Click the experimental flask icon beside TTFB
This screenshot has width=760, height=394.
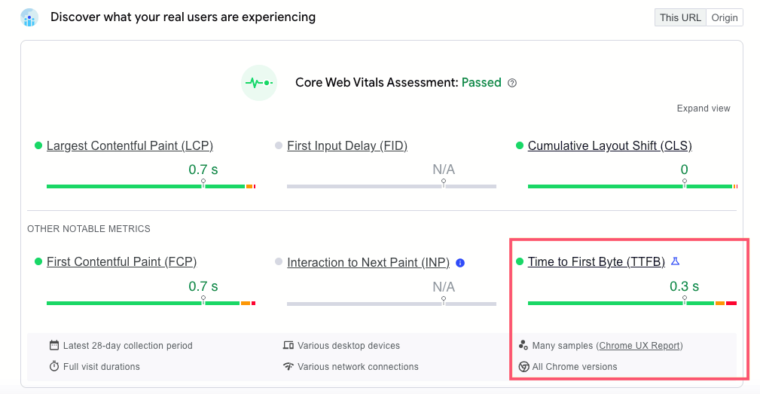click(675, 262)
